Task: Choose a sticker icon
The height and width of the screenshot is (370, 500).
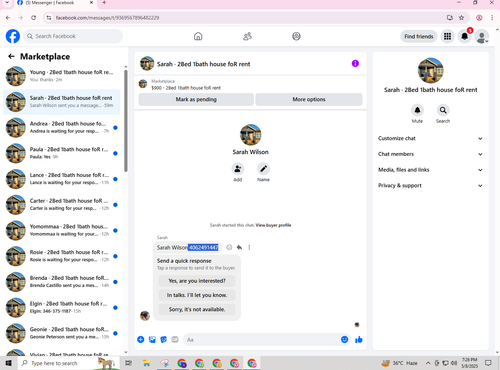Action: 164,339
